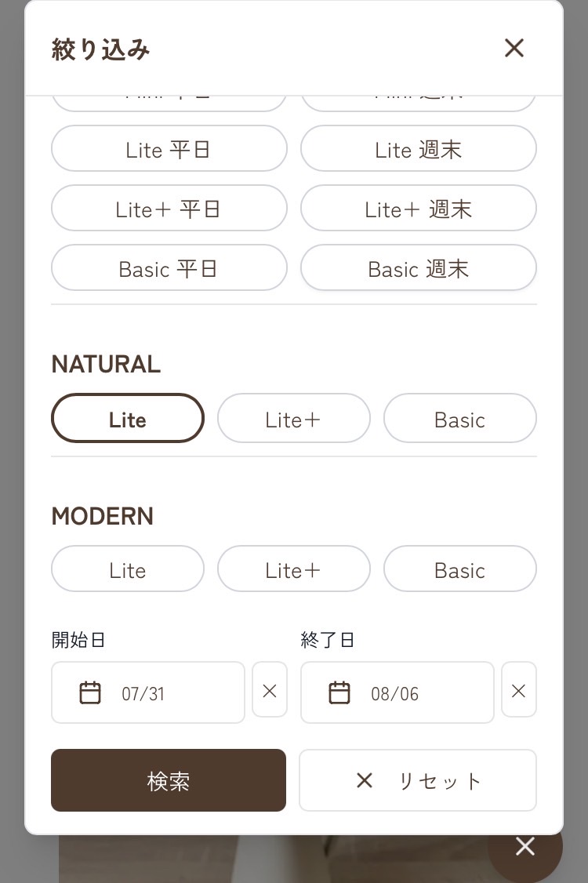Toggle the Basic 平日 chip
This screenshot has height=883, width=588.
click(169, 268)
